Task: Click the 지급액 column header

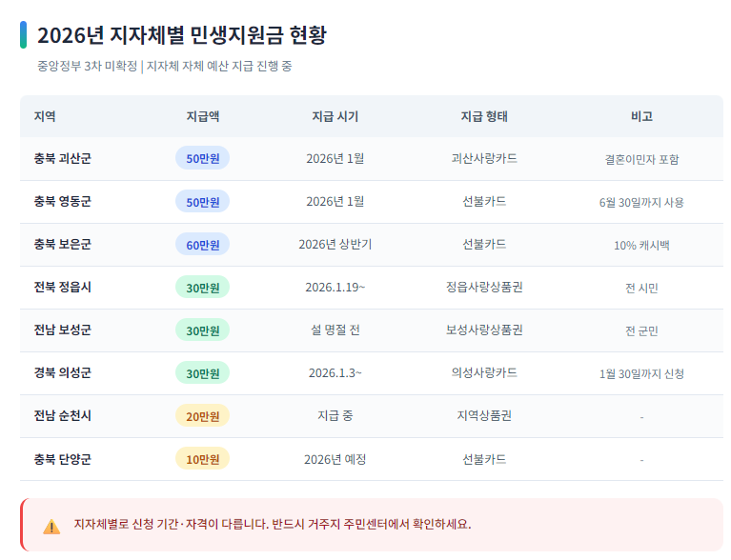Action: (x=203, y=116)
